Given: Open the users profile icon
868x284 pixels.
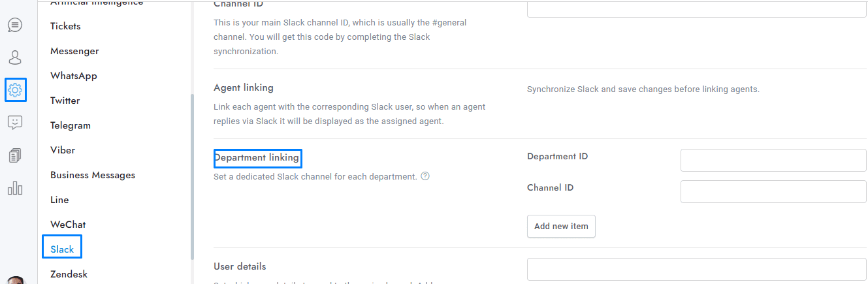Looking at the screenshot, I should (15, 57).
